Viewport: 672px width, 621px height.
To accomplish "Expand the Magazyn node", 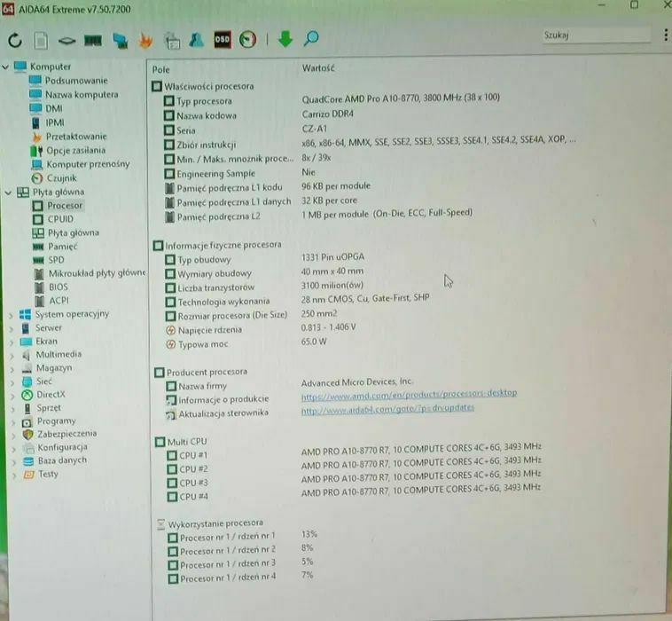I will (12, 369).
